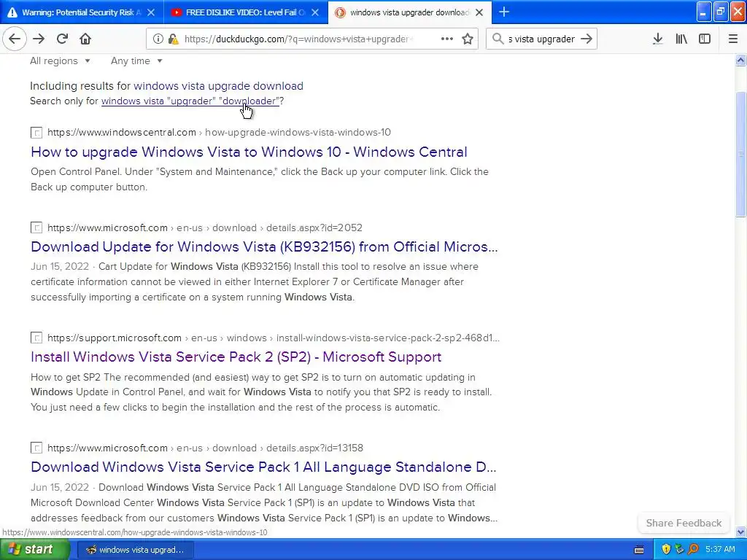Open the Firefox home page
Screen dimensions: 747x560
85,39
